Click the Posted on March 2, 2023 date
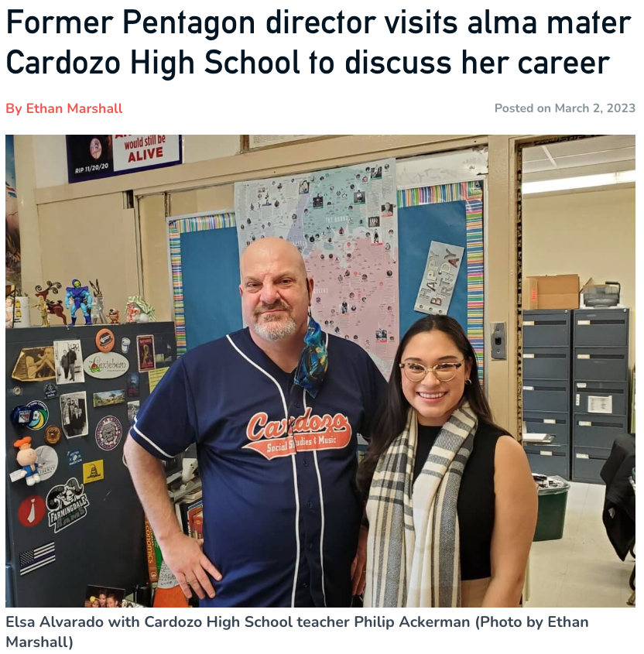 (x=565, y=108)
